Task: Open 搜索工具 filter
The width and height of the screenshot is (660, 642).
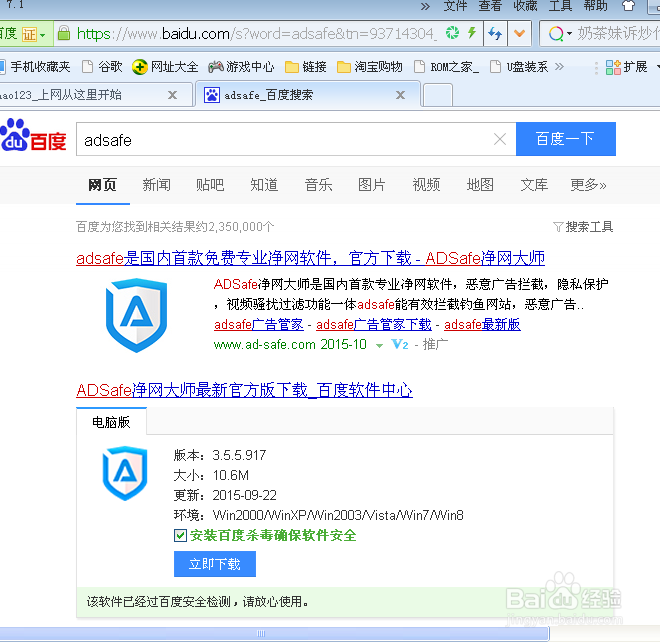Action: point(583,227)
